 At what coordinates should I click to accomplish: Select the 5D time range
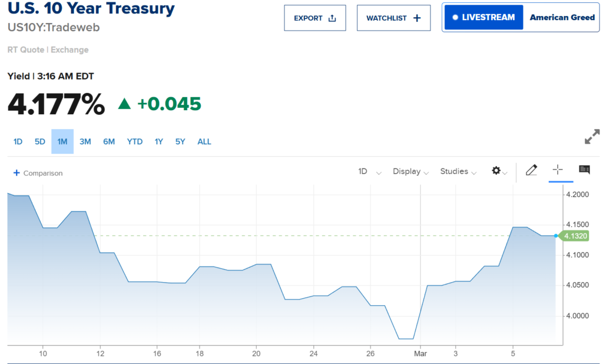(x=40, y=141)
